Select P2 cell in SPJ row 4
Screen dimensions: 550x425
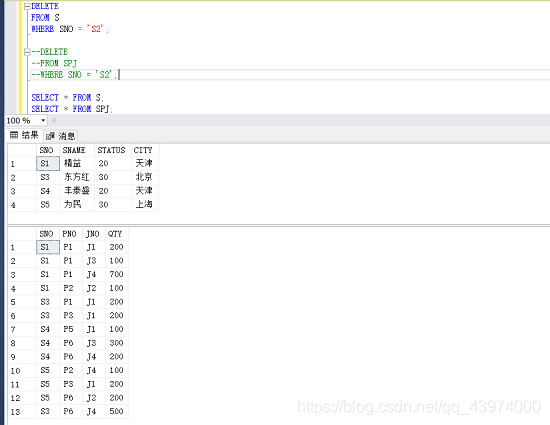pos(71,288)
